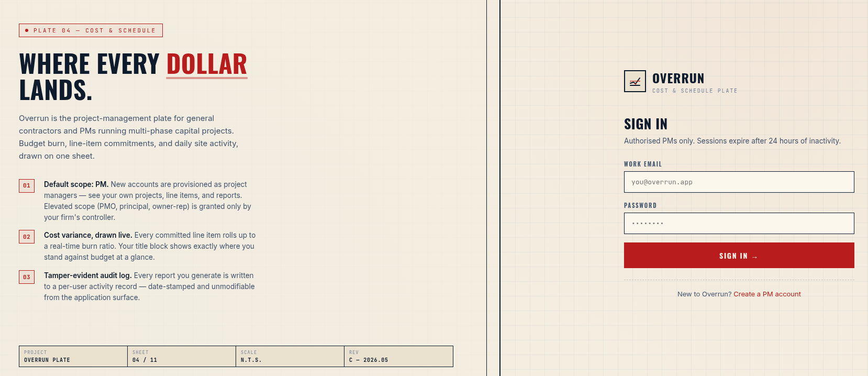Viewport: 868px width, 376px height.
Task: Select 'Tamper-evident audit log.' heading
Action: click(x=87, y=275)
